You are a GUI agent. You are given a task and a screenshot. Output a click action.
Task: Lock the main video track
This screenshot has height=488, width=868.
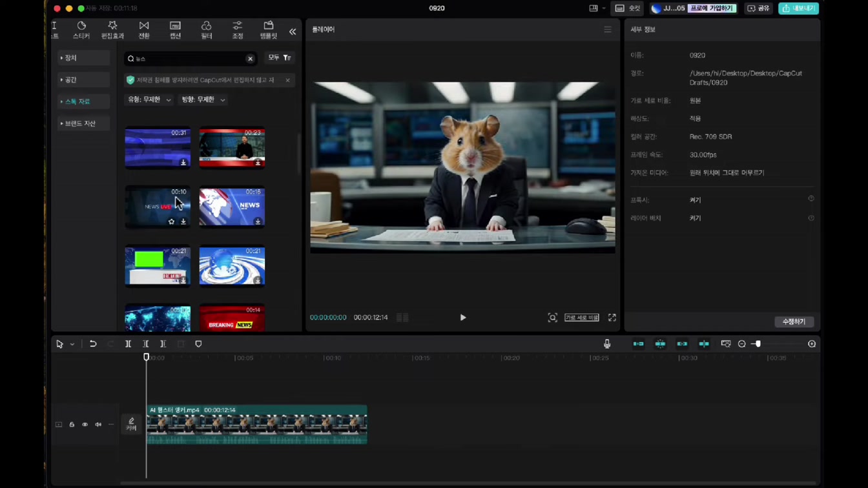72,425
